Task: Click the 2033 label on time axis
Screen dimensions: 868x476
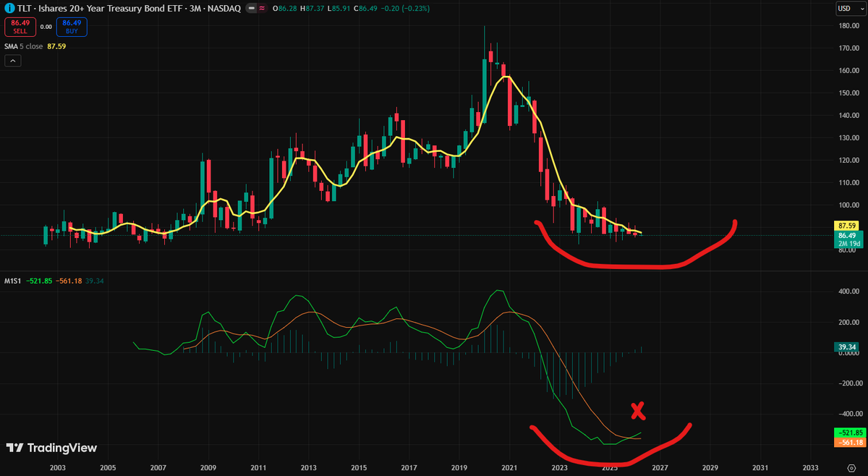Action: (x=810, y=467)
